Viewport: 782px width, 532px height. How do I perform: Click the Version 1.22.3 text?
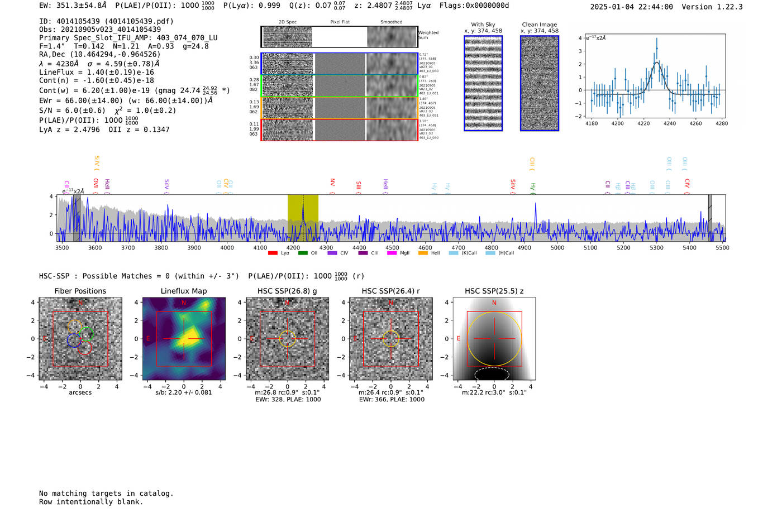pyautogui.click(x=712, y=7)
